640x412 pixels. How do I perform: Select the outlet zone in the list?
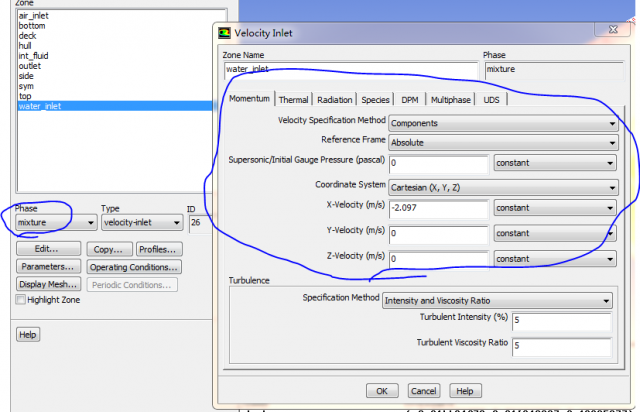coord(30,67)
